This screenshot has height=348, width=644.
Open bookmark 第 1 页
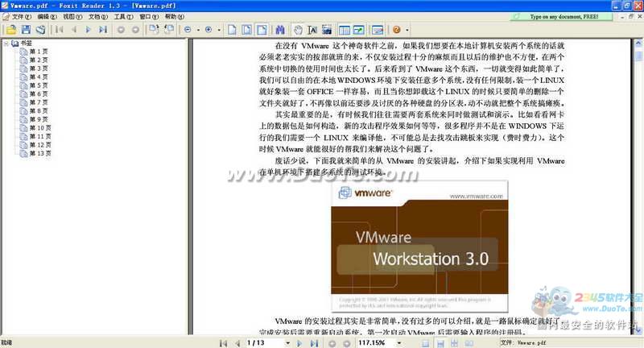click(39, 52)
